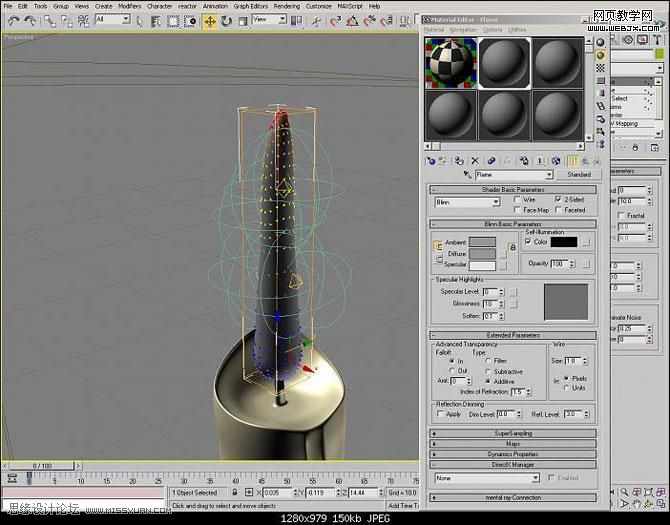670x525 pixels.
Task: Click the Material Effects Channel icon
Action: tap(540, 161)
